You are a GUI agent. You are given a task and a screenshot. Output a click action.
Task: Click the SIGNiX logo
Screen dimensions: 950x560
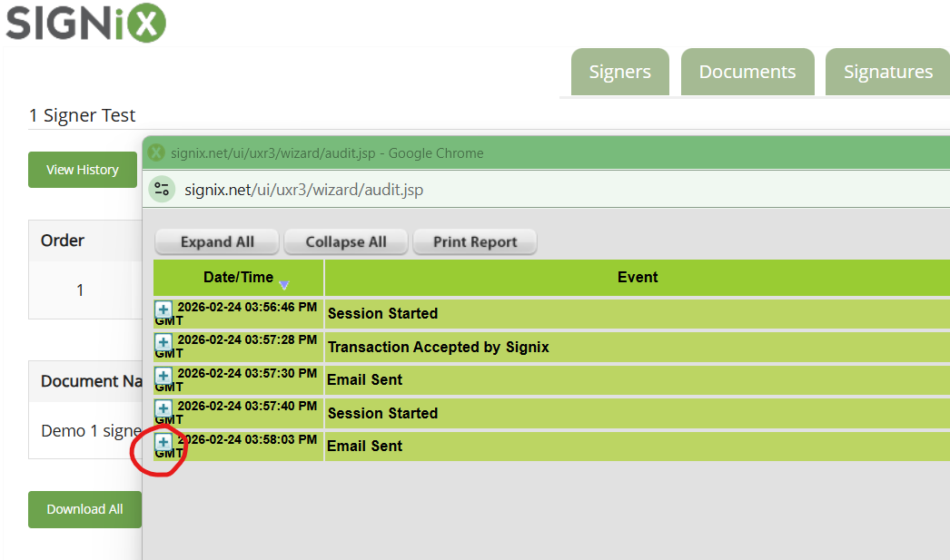coord(86,23)
